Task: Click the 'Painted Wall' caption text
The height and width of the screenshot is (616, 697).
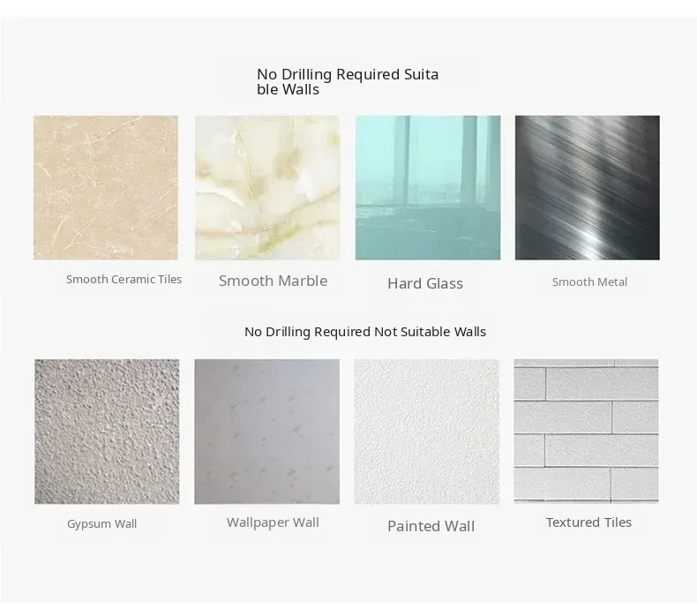Action: click(431, 526)
